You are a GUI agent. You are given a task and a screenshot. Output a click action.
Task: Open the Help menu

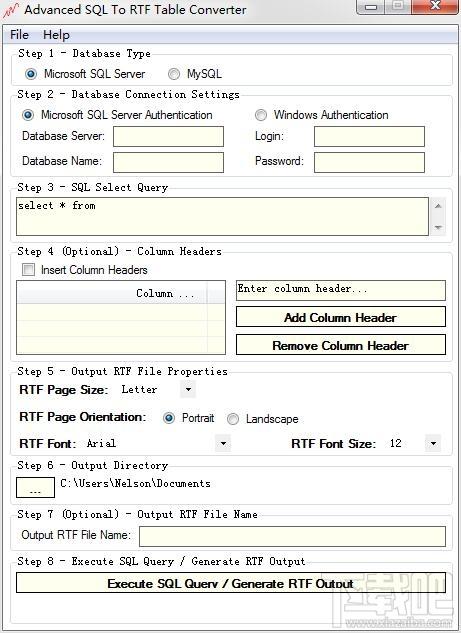[56, 35]
